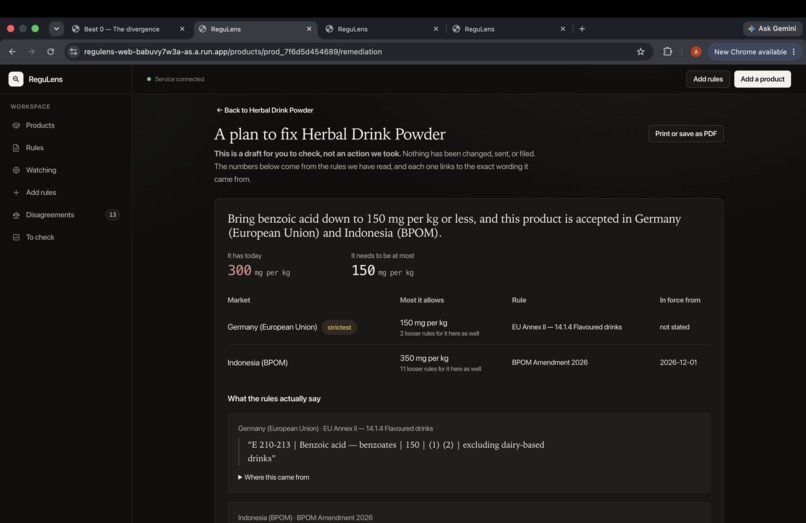Switch to the last RegLens browser tab
Screen dimensions: 806x523
[x=507, y=29]
